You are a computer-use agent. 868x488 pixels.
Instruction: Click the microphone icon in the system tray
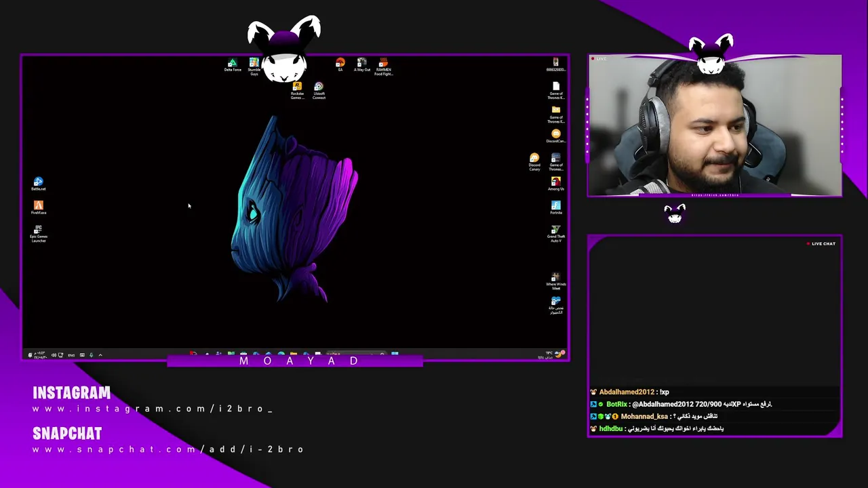point(91,355)
